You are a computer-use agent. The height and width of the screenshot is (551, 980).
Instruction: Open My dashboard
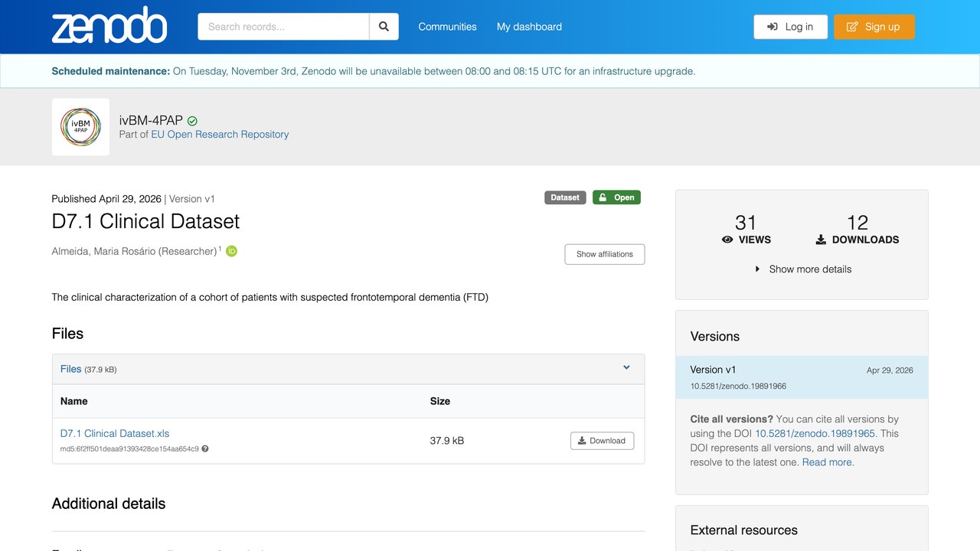click(529, 27)
